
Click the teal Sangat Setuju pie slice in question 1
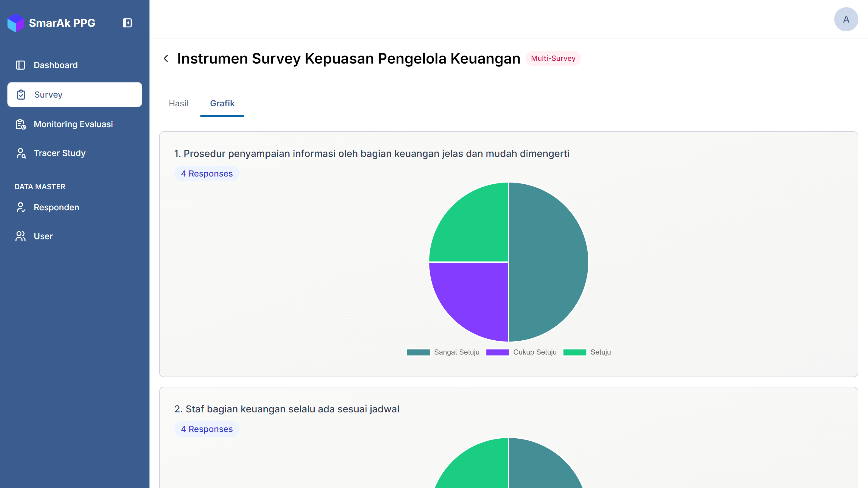549,262
